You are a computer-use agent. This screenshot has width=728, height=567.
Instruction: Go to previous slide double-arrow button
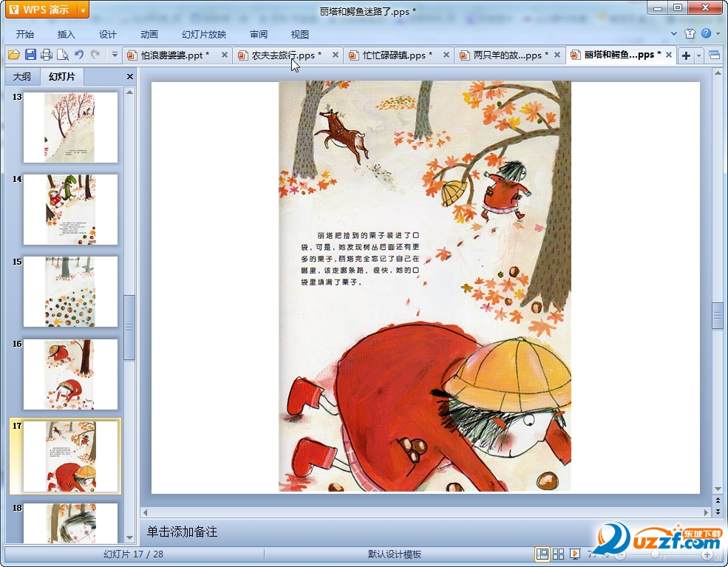[718, 500]
